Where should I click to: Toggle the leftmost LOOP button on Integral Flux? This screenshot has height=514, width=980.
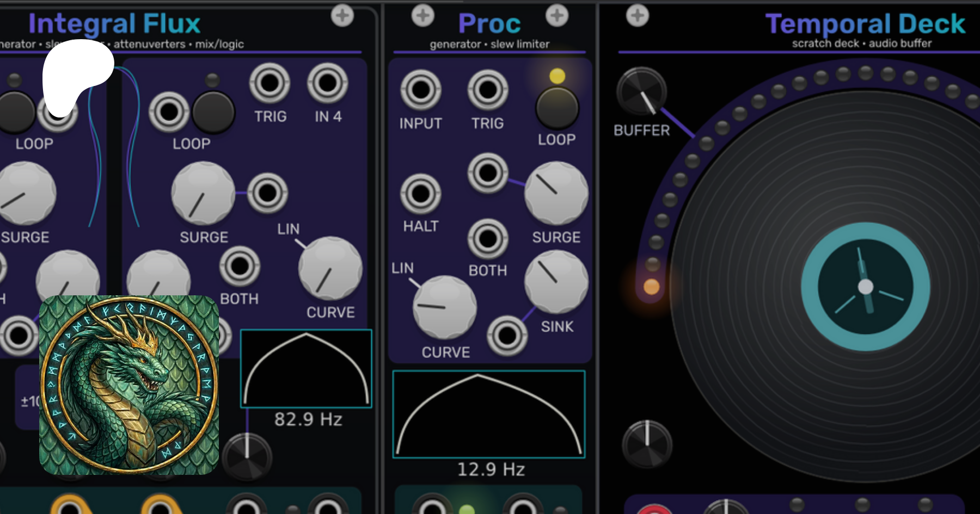[15, 112]
